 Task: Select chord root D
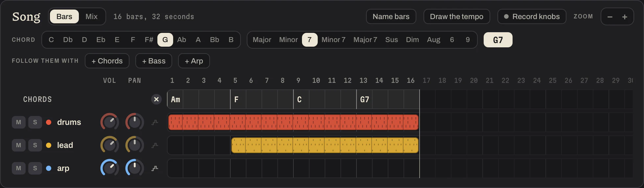[x=84, y=40]
